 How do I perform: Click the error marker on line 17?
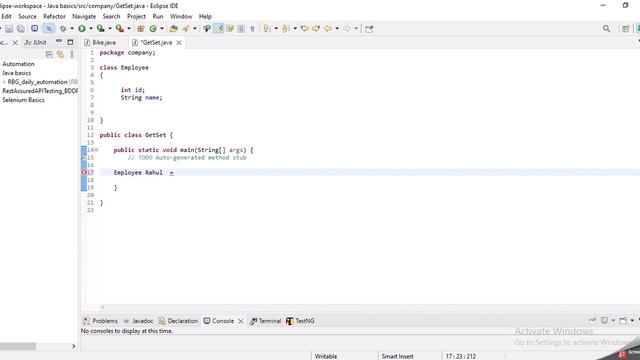click(x=84, y=173)
